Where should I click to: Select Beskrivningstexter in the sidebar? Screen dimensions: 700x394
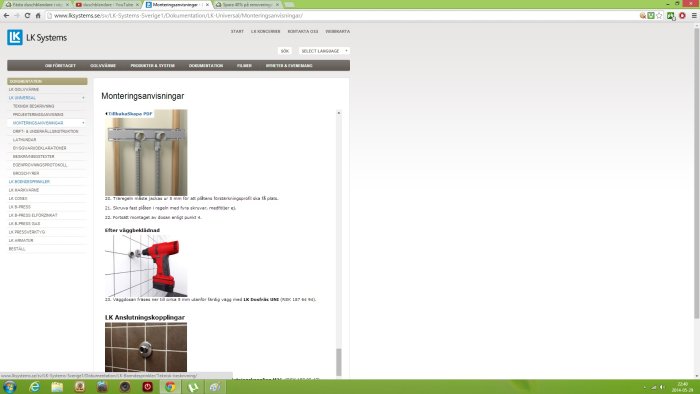(x=33, y=157)
